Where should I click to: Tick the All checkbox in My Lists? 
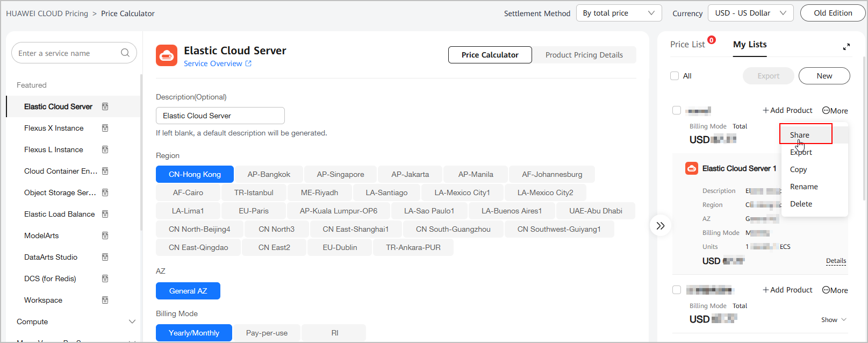tap(675, 76)
